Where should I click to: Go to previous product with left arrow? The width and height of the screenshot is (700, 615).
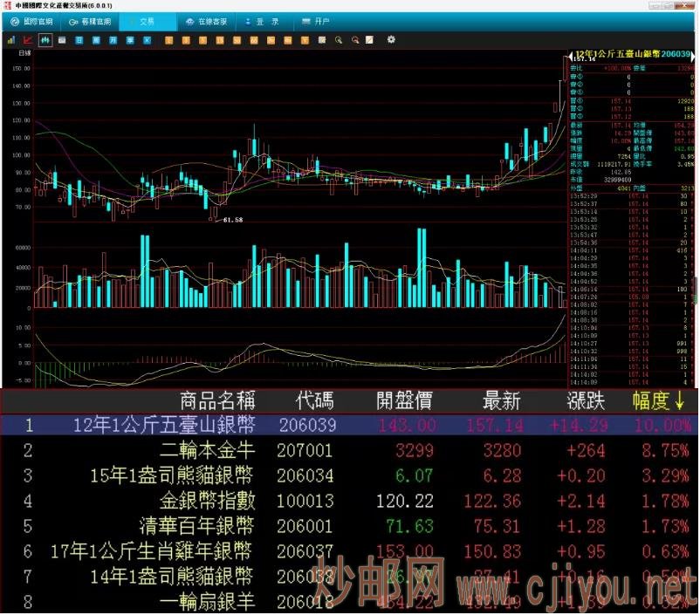click(x=569, y=55)
